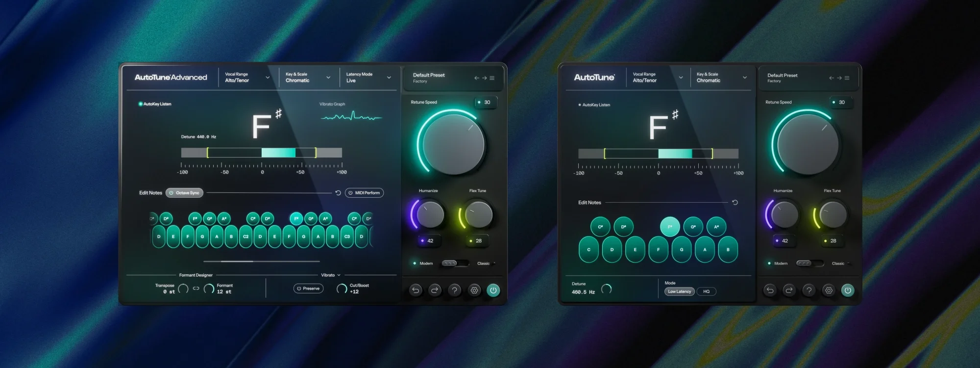Toggle MIDI Perform in AutoTune Advanced
The width and height of the screenshot is (980, 368).
[x=364, y=193]
